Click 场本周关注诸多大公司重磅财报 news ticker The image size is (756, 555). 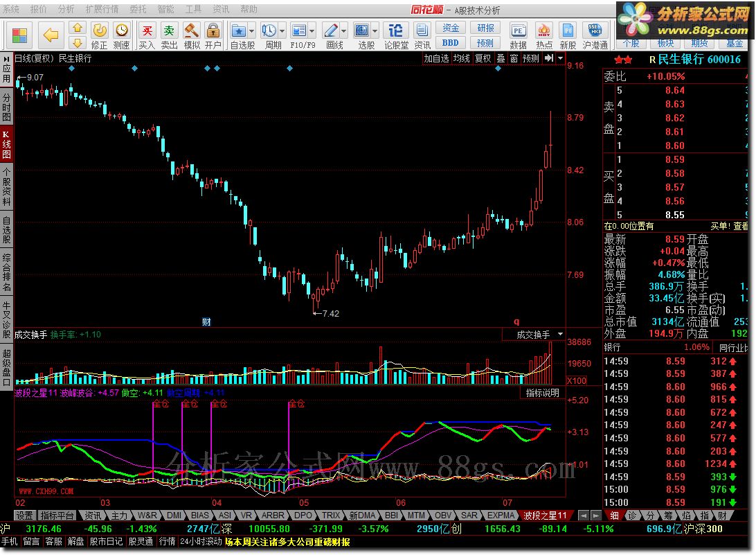(x=288, y=541)
